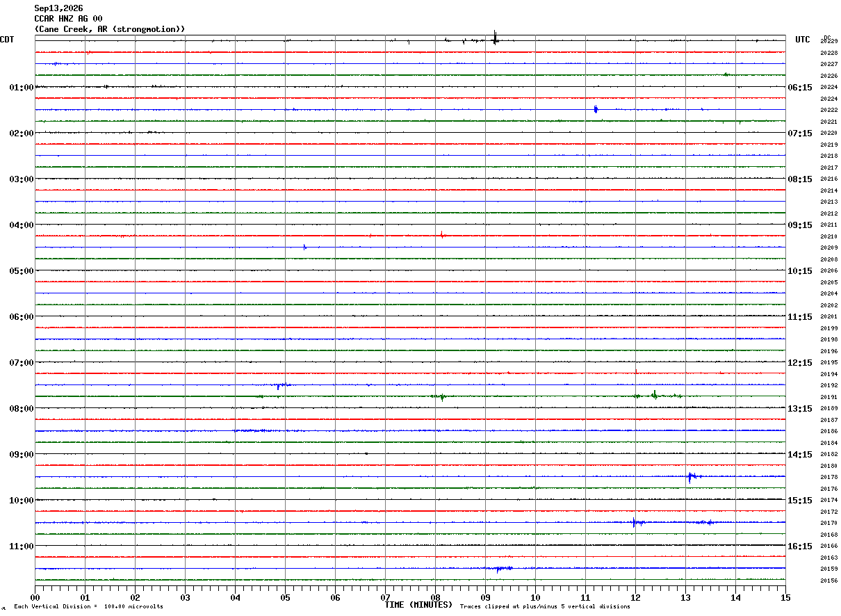Click the blue spike just past minute 13
Viewport: 841px width, 616px height.
point(690,477)
